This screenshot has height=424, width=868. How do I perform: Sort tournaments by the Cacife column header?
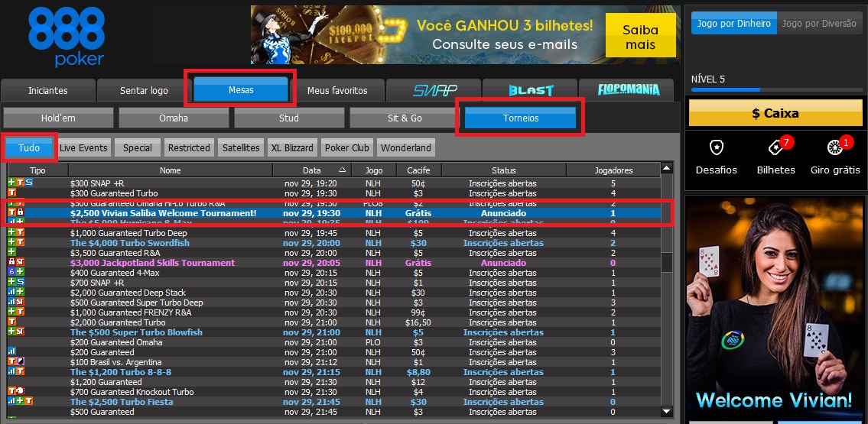pos(418,170)
